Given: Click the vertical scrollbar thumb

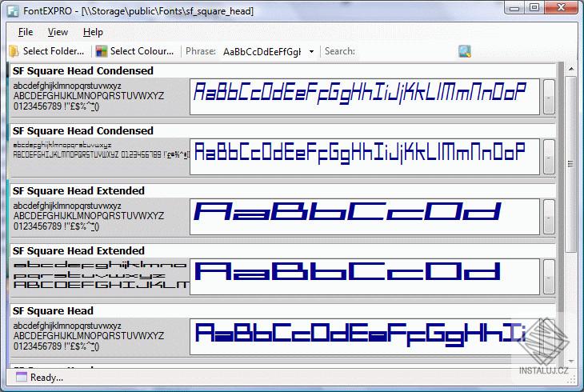Looking at the screenshot, I should (x=570, y=164).
